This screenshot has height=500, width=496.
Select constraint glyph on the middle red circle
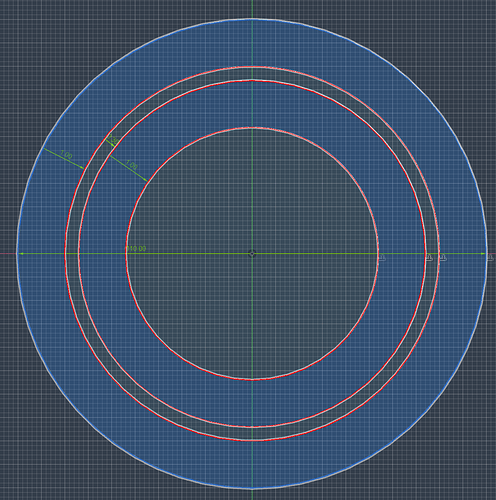(x=429, y=258)
